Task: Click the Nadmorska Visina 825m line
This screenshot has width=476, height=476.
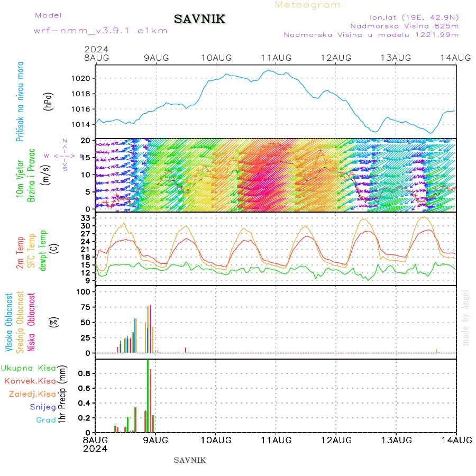Action: pyautogui.click(x=405, y=26)
